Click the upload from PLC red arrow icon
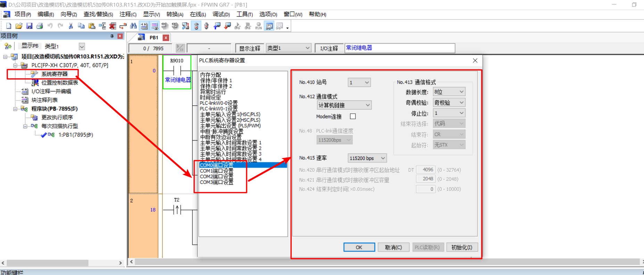644x275 pixels. pyautogui.click(x=228, y=26)
